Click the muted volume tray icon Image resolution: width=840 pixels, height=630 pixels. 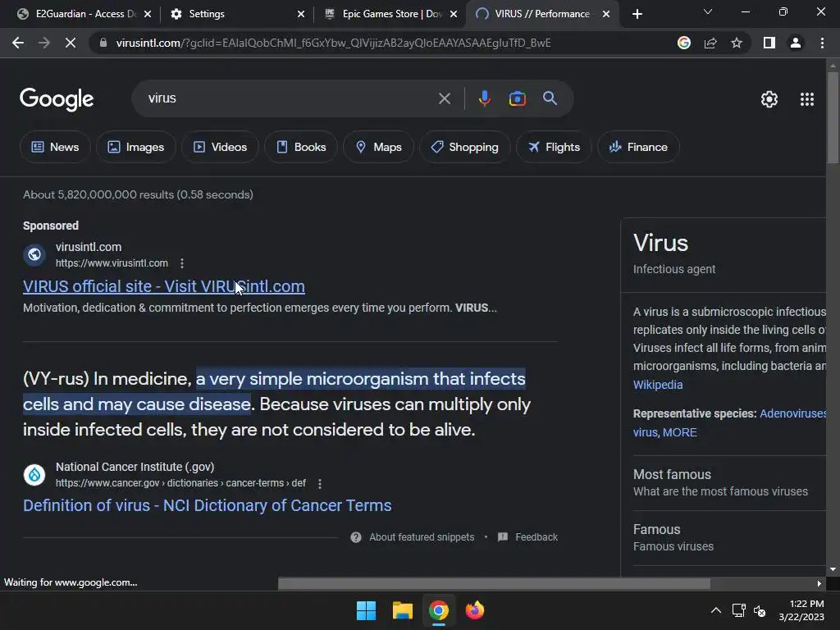(759, 610)
